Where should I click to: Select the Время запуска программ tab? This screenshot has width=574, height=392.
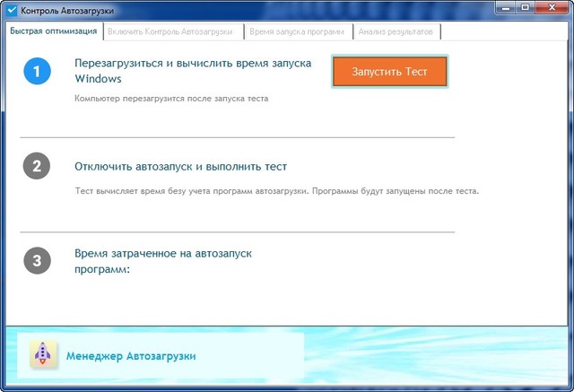pos(297,31)
